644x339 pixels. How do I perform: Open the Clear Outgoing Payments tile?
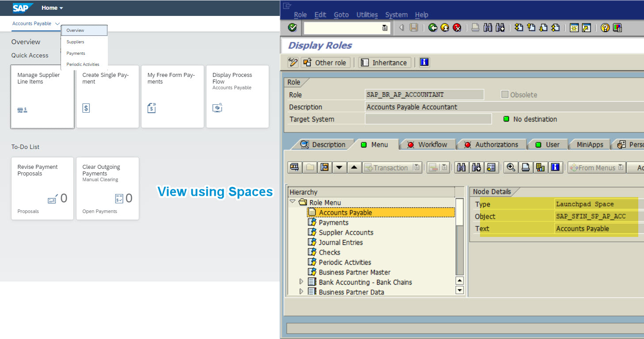point(107,188)
